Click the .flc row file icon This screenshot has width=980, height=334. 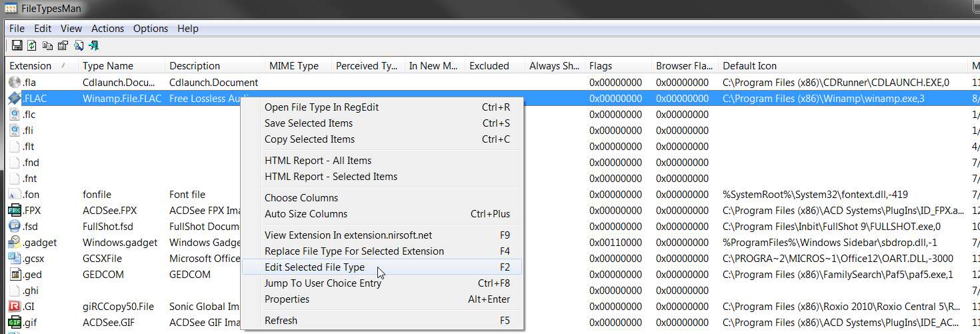[15, 115]
